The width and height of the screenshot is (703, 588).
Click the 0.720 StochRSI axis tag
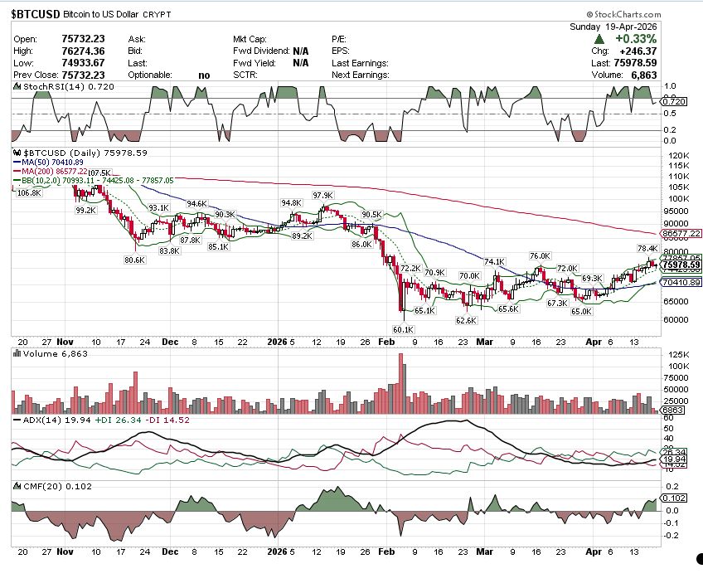click(x=674, y=102)
